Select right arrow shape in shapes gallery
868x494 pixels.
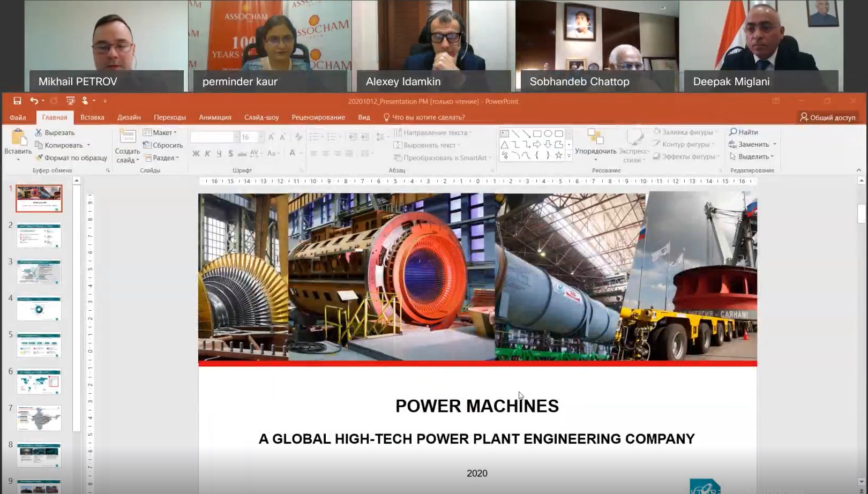click(537, 145)
